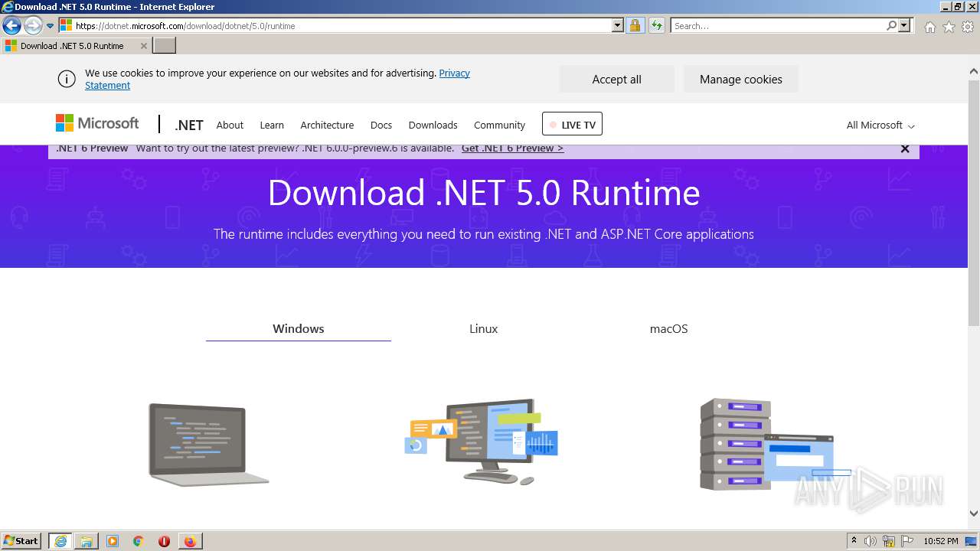Select the Linux platform tab
Screen dimensions: 980x551
click(x=483, y=329)
